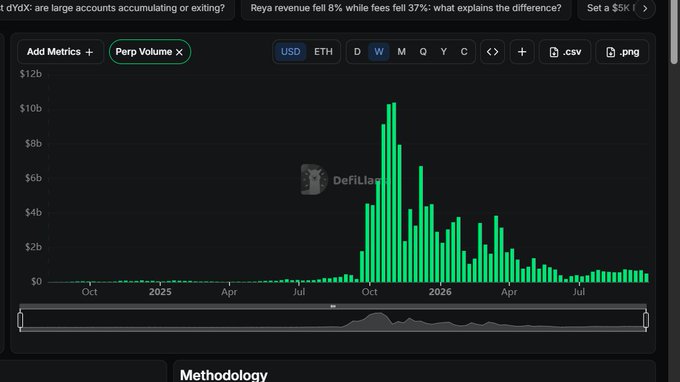
Task: Select the monthly (M) interval
Action: click(x=402, y=52)
